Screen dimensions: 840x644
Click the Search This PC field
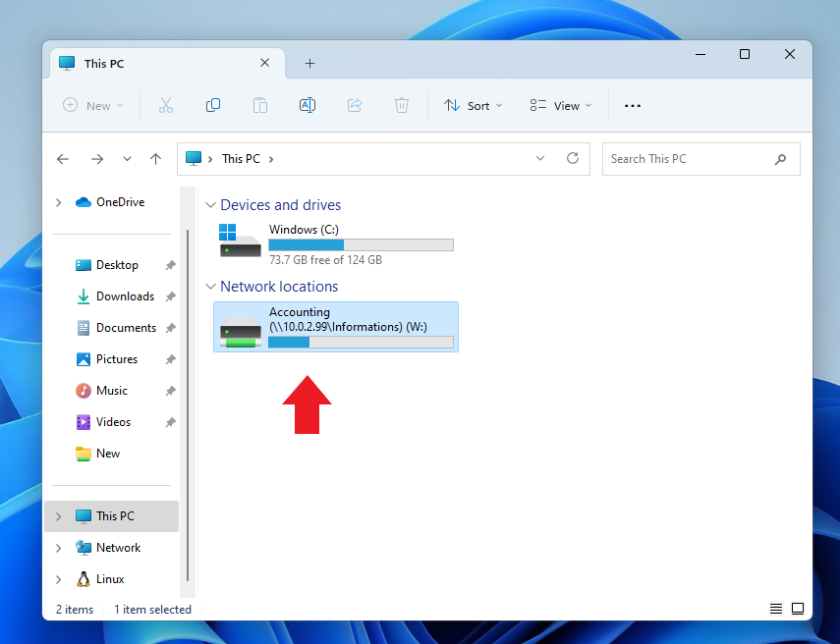[688, 159]
